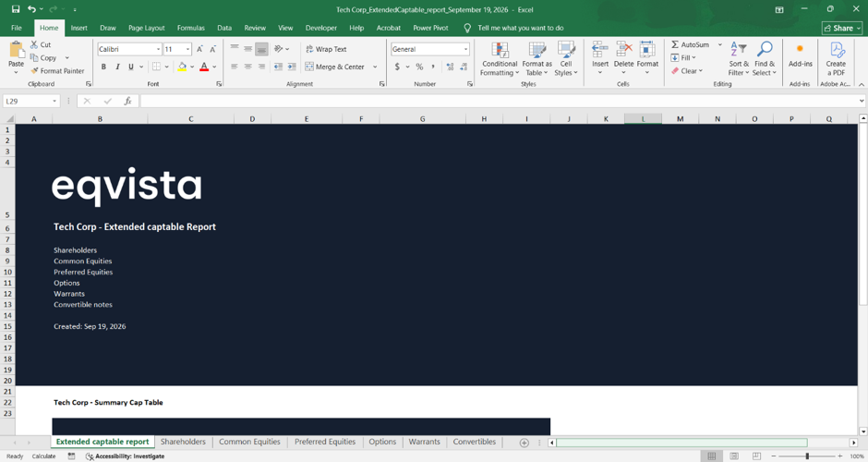The height and width of the screenshot is (462, 868).
Task: Increase decimal places
Action: point(450,67)
